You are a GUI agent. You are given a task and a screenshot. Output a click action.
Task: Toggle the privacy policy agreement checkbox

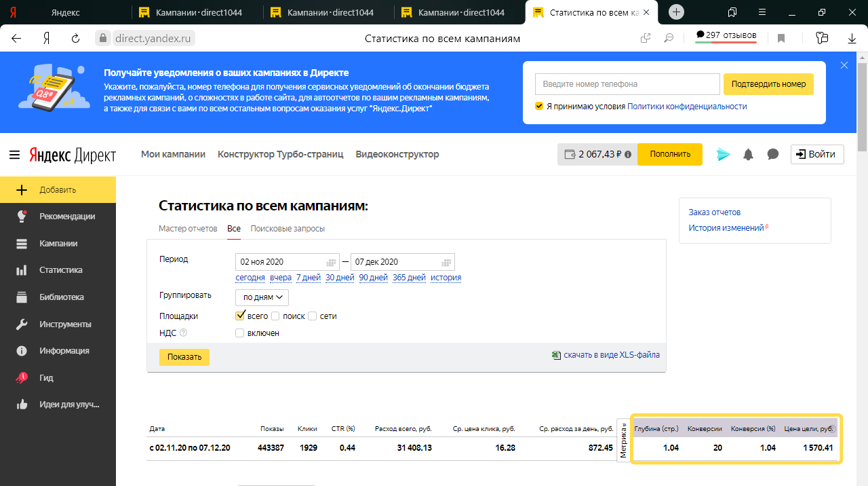point(539,106)
